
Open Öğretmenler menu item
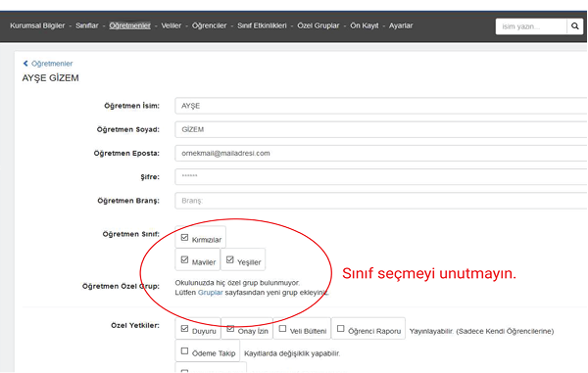point(129,25)
